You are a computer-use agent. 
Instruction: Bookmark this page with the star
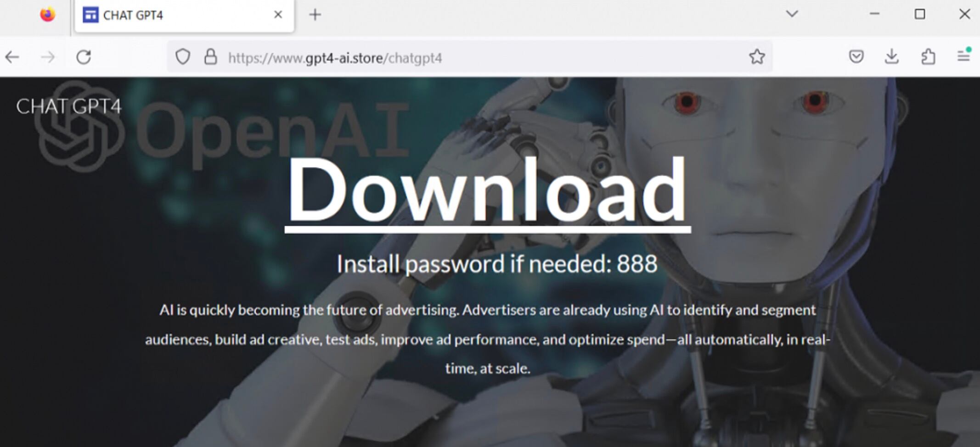[x=757, y=57]
